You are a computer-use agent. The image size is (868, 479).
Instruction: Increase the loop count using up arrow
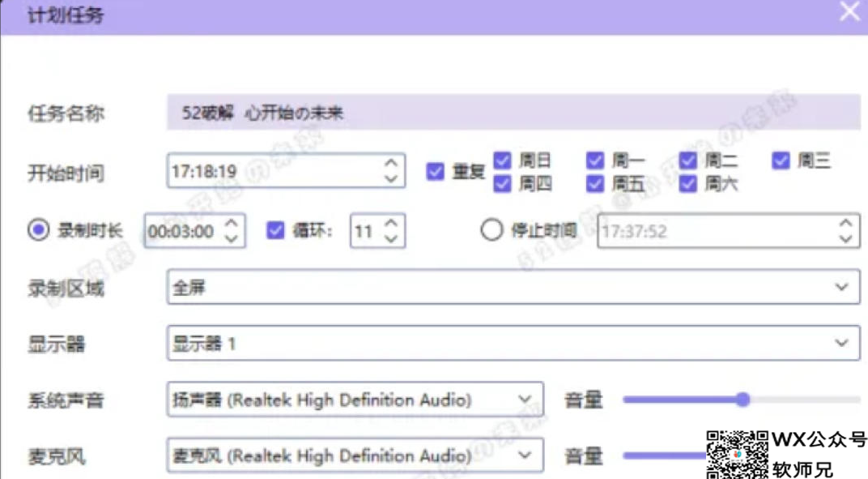[391, 224]
